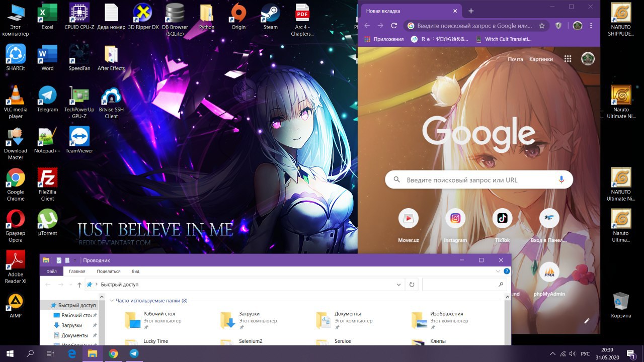Click the Почта link on Google page
This screenshot has height=362, width=644.
click(x=515, y=59)
